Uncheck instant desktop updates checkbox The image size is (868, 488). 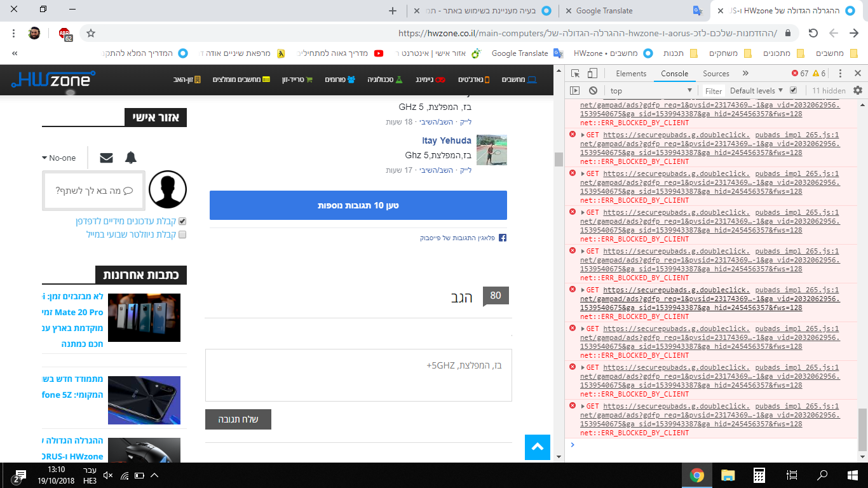pos(182,222)
